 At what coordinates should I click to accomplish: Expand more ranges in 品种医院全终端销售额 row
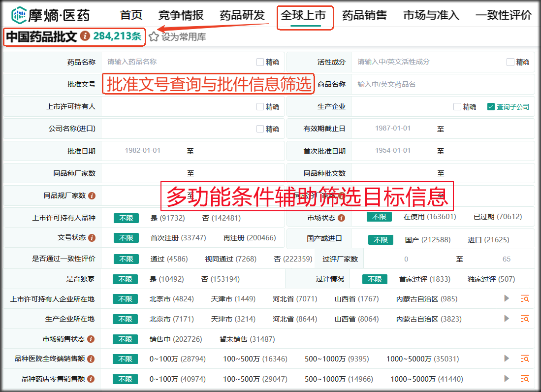tap(507, 359)
